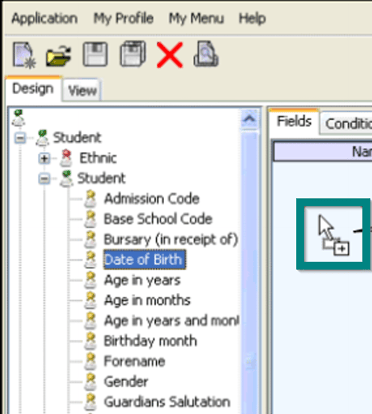Screen dimensions: 372x414
Task: Collapse the nested Student subnode
Action: (x=44, y=179)
